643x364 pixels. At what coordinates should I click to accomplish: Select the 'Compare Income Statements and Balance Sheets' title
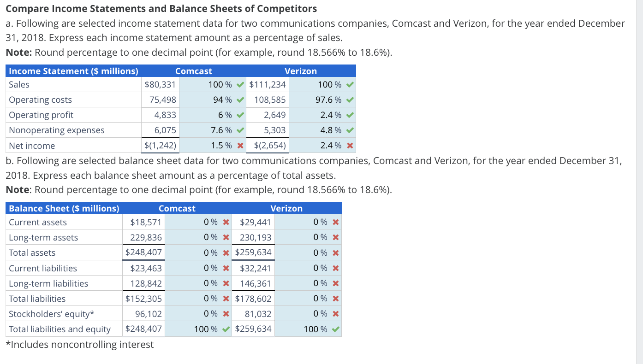pyautogui.click(x=161, y=9)
